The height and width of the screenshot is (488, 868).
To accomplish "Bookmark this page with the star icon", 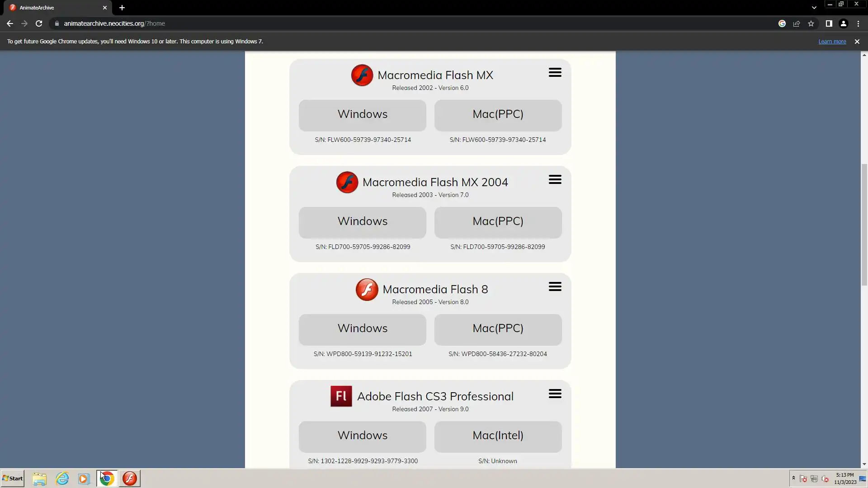I will pos(811,23).
